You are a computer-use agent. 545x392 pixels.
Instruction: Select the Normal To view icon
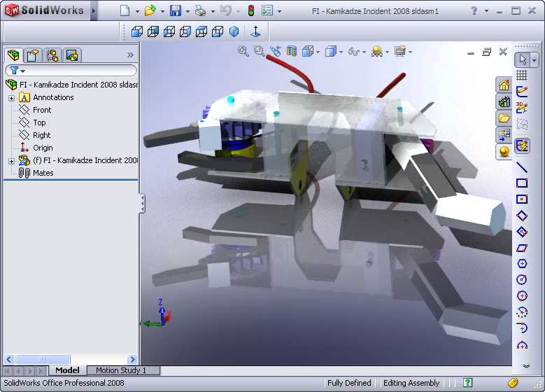255,31
